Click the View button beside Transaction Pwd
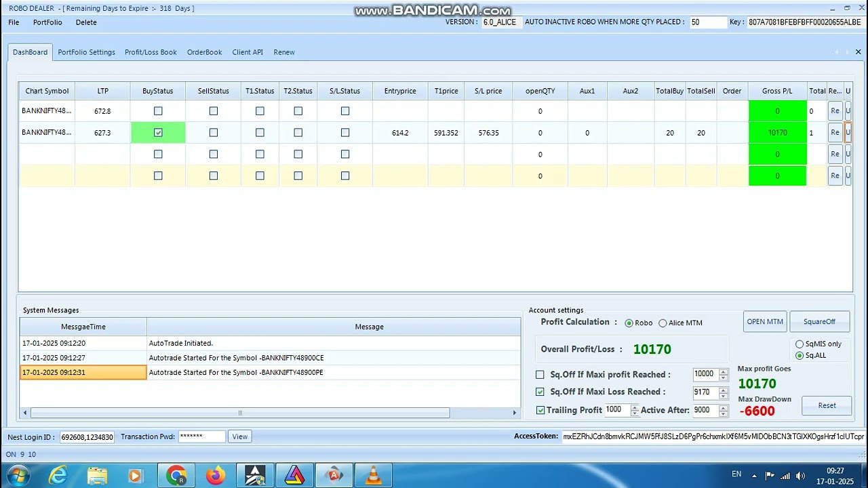Viewport: 868px width, 488px height. [240, 436]
